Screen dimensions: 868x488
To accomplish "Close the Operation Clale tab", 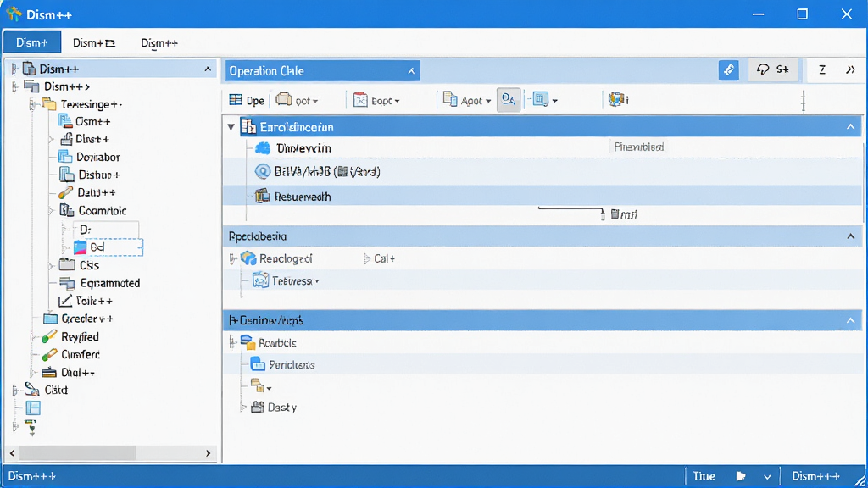I will coord(411,71).
